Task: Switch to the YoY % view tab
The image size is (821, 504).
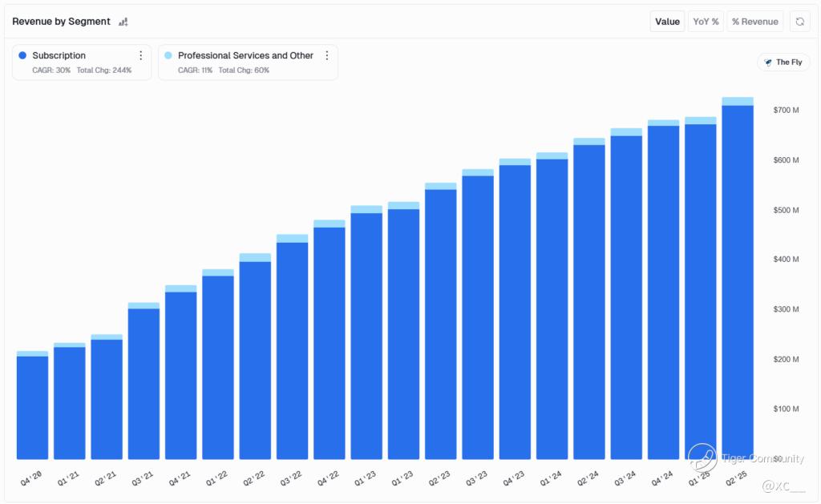Action: (x=706, y=22)
